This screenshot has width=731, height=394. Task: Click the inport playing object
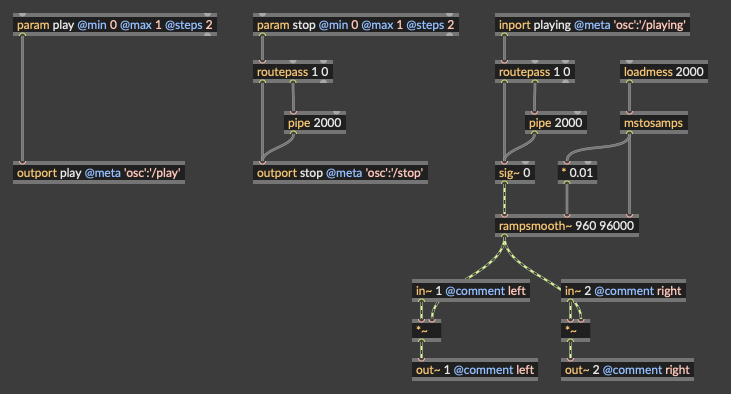[x=592, y=25]
